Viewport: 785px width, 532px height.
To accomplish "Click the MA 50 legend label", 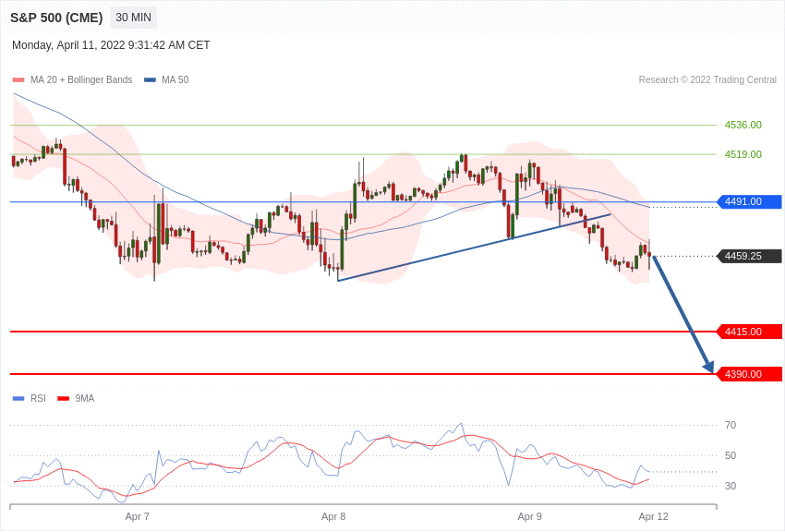I will pyautogui.click(x=175, y=79).
